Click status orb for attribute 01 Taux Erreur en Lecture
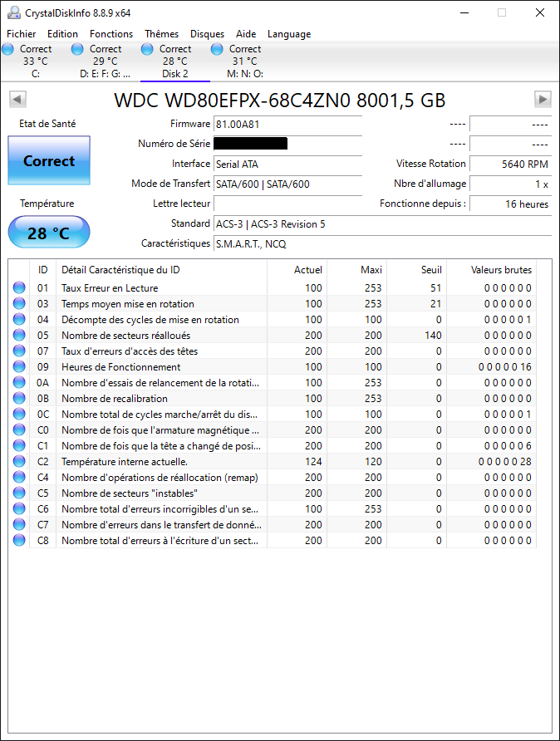The width and height of the screenshot is (560, 741). [x=19, y=287]
